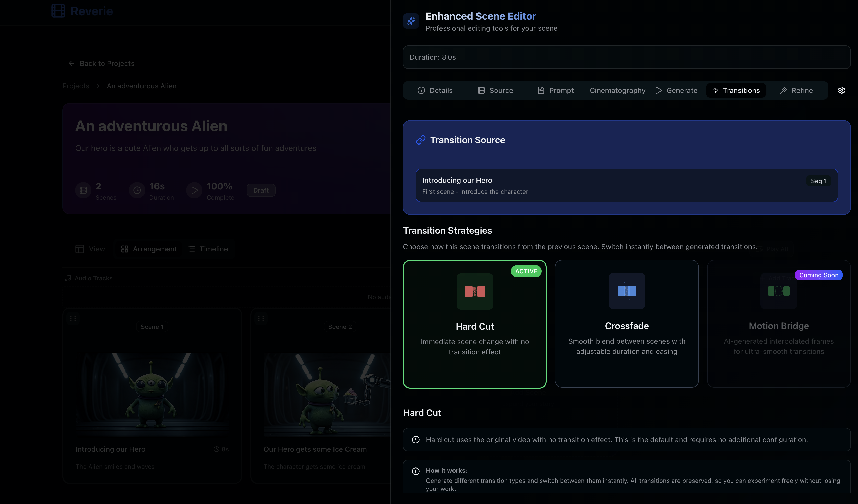Screen dimensions: 858x504
Task: Switch to the Refine tab
Action: (x=796, y=90)
